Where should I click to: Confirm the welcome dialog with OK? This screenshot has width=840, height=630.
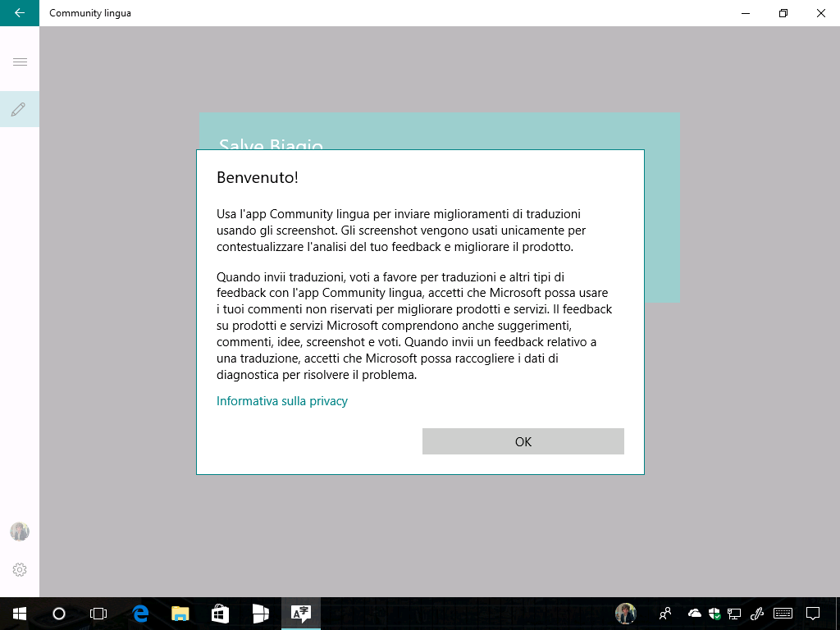coord(523,441)
